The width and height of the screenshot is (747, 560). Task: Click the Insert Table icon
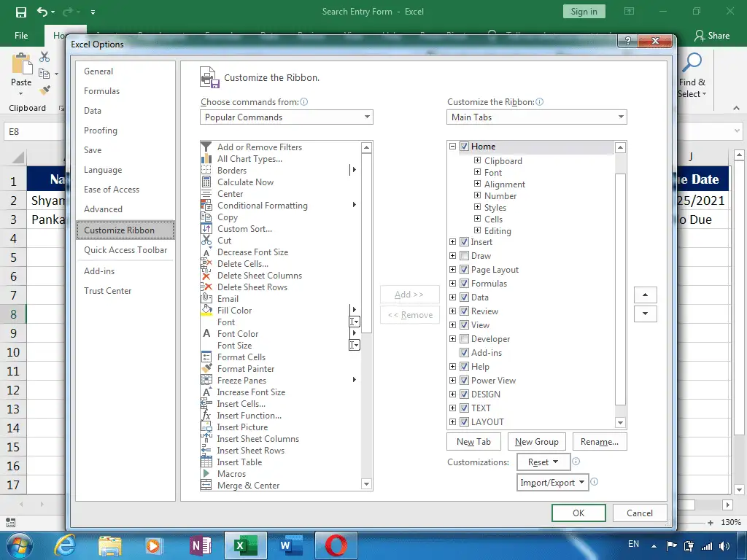click(x=206, y=462)
